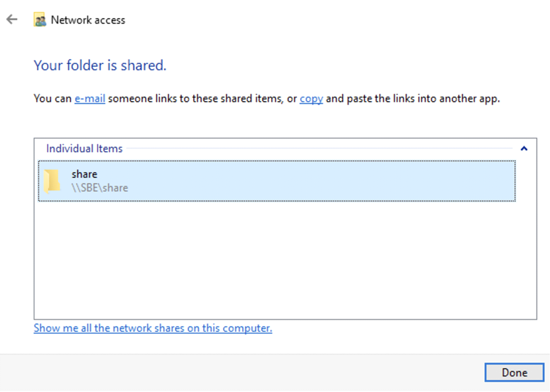The height and width of the screenshot is (392, 550).
Task: Click the Individual Items group header label
Action: [x=84, y=149]
